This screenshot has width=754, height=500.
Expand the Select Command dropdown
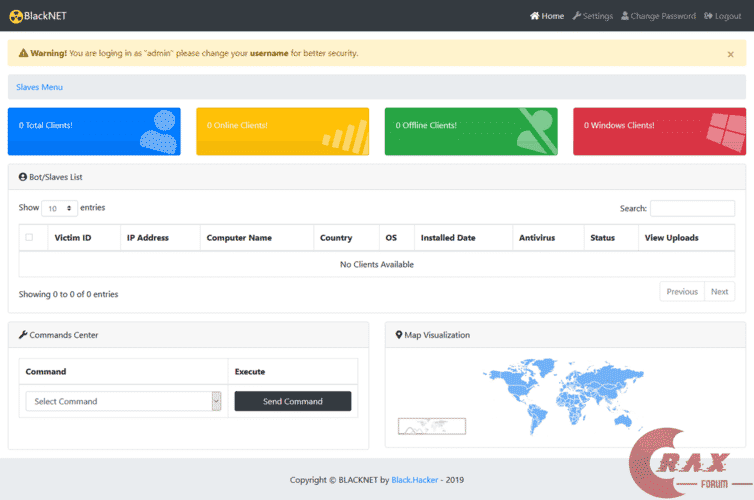[x=123, y=401]
